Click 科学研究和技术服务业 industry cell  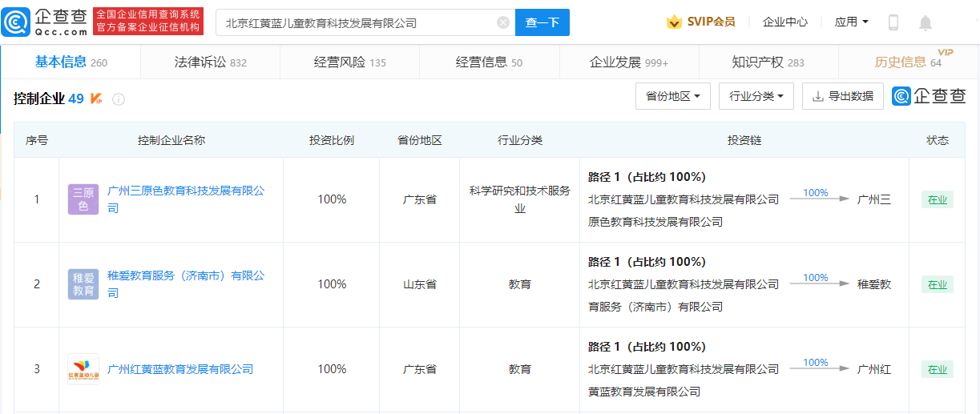click(520, 199)
